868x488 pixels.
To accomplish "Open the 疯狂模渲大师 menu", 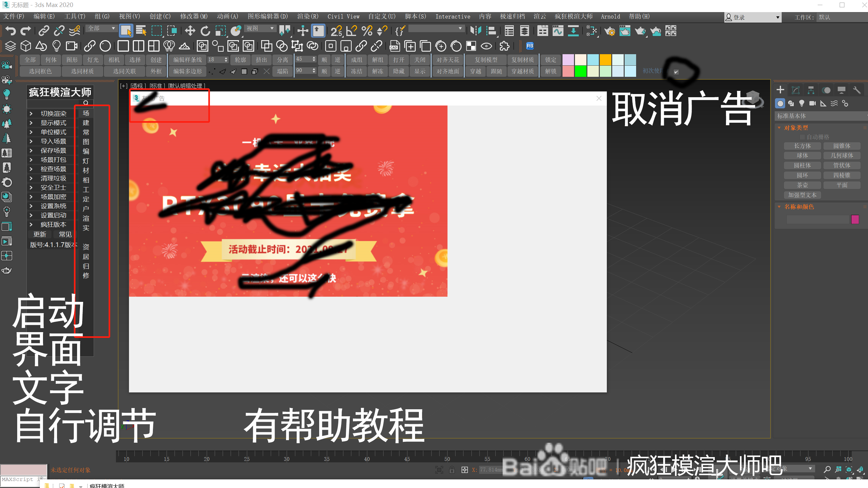I will click(573, 17).
